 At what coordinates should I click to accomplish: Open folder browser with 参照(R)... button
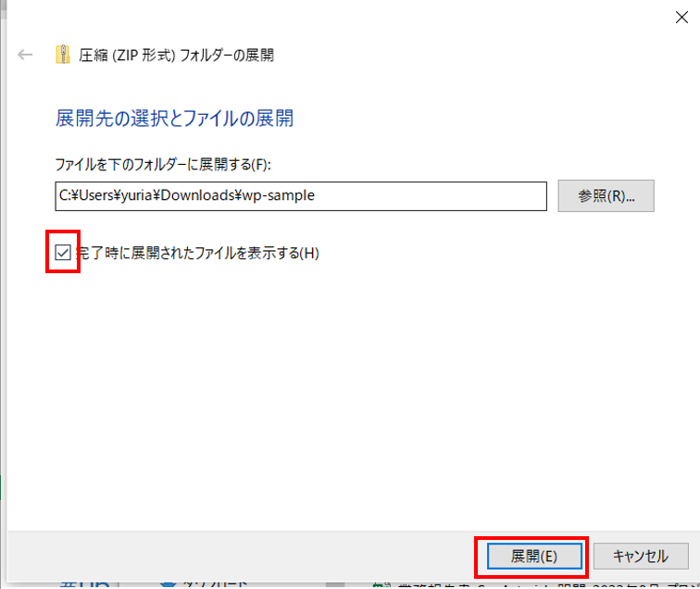(x=606, y=196)
